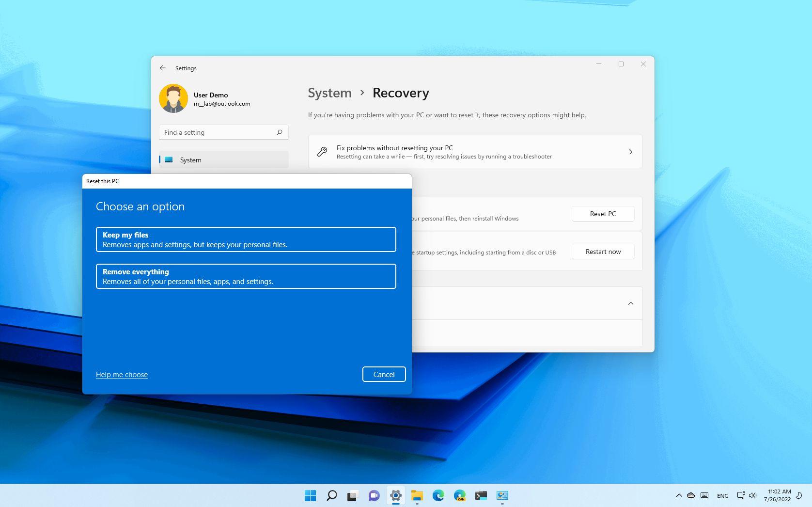Click the User Demo profile avatar
This screenshot has height=507, width=812.
(173, 98)
